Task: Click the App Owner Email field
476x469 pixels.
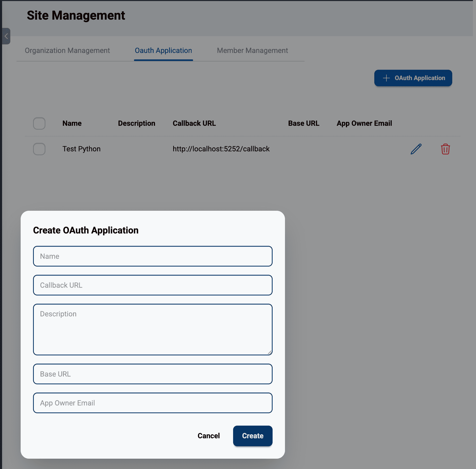Action: click(x=153, y=403)
